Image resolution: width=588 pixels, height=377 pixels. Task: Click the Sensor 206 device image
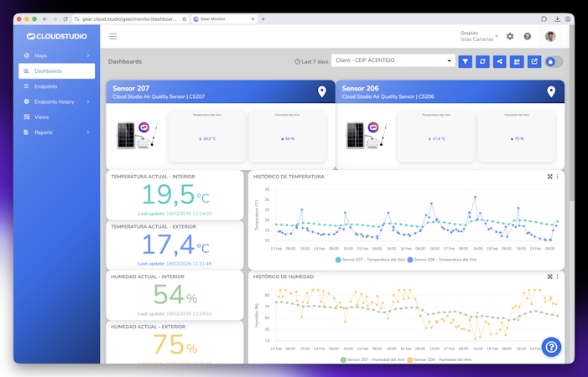click(x=366, y=135)
